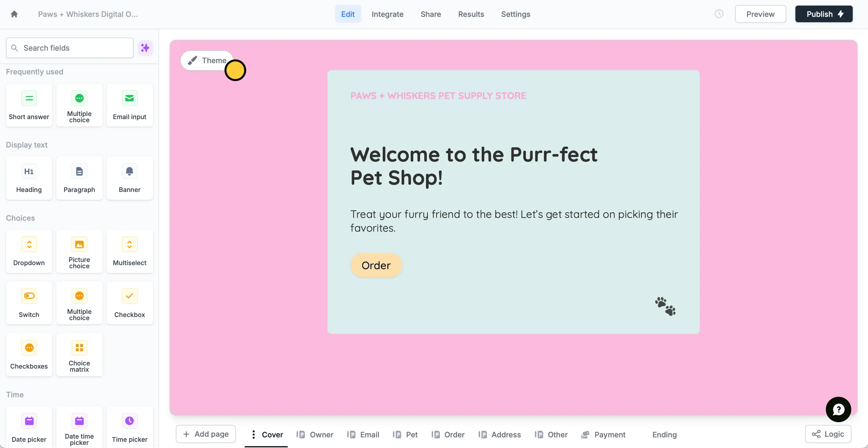
Task: Open the Payment page tab
Action: (609, 435)
